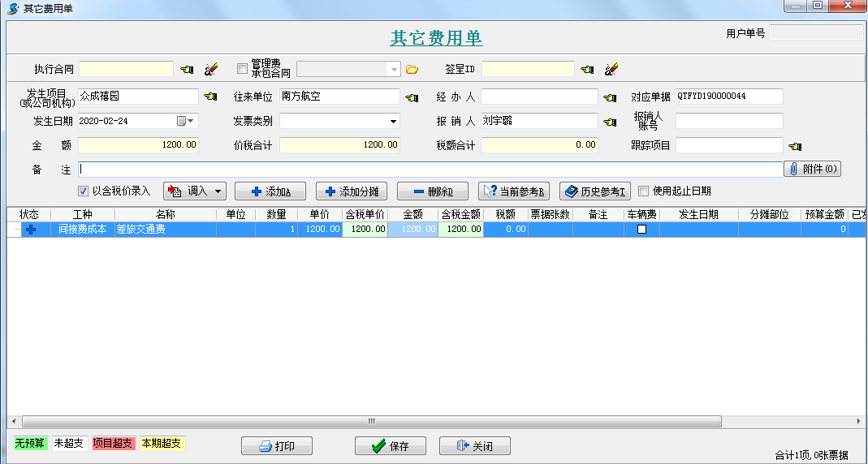Image resolution: width=868 pixels, height=464 pixels.
Task: Expand the 发票类别 dropdown
Action: point(393,121)
